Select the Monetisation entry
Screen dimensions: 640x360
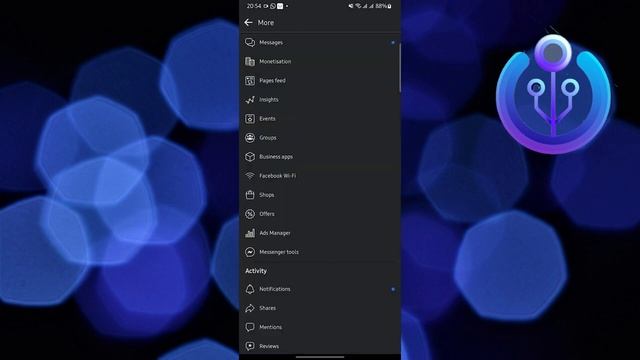coord(275,62)
